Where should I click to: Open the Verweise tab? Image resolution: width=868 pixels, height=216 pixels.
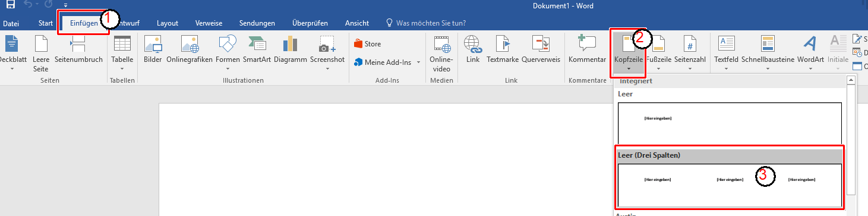[209, 23]
